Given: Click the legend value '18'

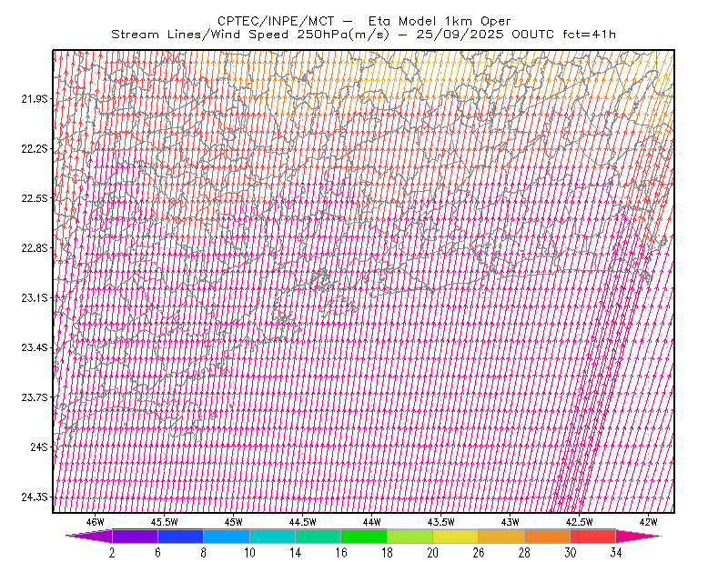Looking at the screenshot, I should (388, 553).
